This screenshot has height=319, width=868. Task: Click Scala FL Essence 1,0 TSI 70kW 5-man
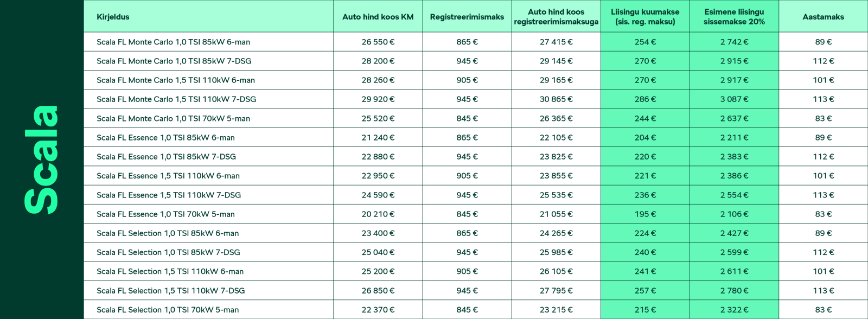tap(165, 214)
